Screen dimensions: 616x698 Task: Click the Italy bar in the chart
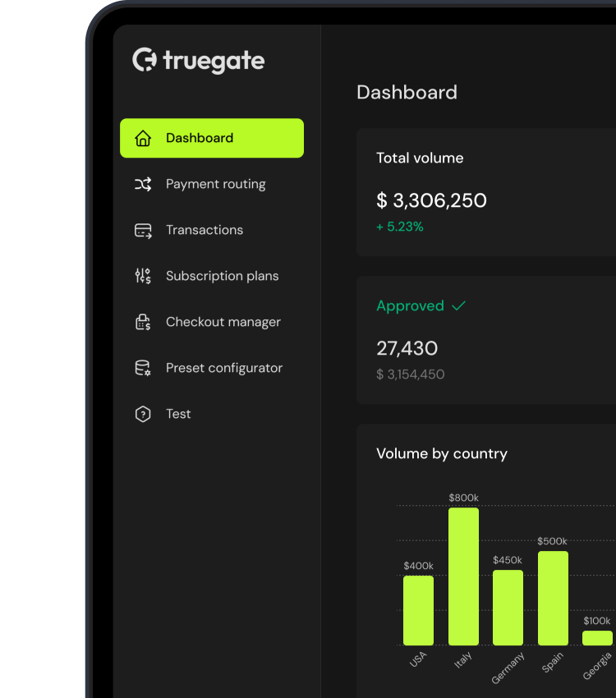(464, 576)
